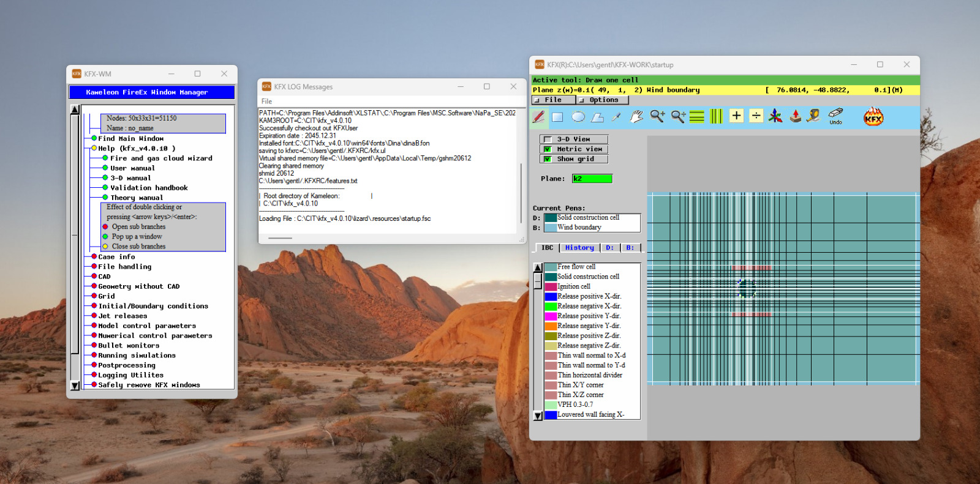Viewport: 980px width, 484px height.
Task: Expand Geometry without CAD branch
Action: (94, 286)
